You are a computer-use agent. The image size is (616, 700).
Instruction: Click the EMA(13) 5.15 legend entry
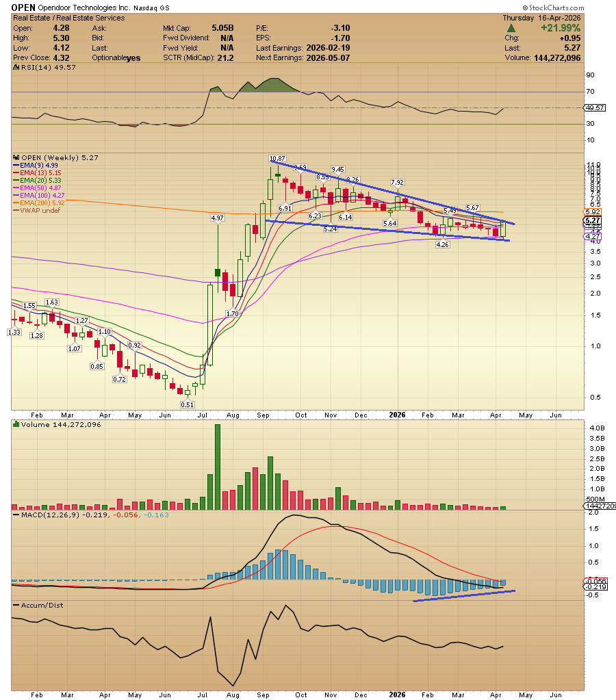tap(38, 172)
